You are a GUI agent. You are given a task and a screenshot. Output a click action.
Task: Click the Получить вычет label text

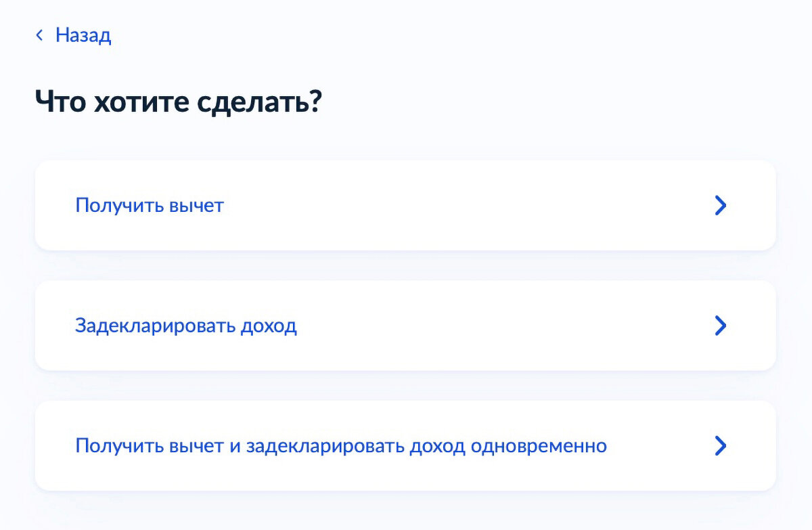[150, 205]
